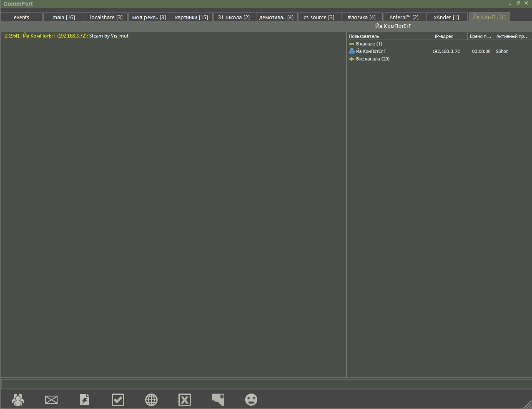Click the resize grip in window corner

[527, 404]
